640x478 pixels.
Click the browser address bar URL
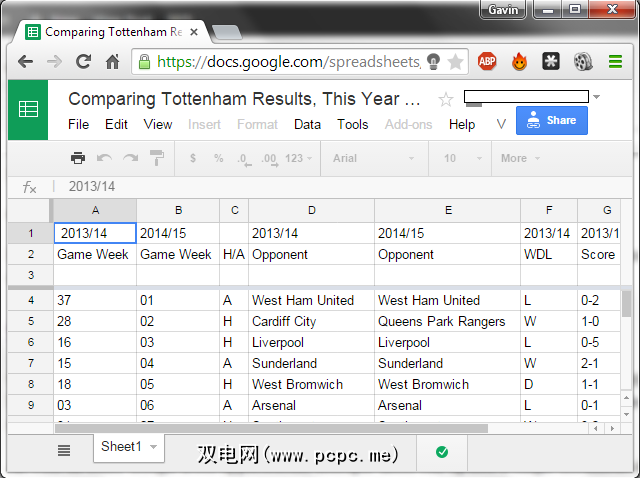tap(289, 62)
